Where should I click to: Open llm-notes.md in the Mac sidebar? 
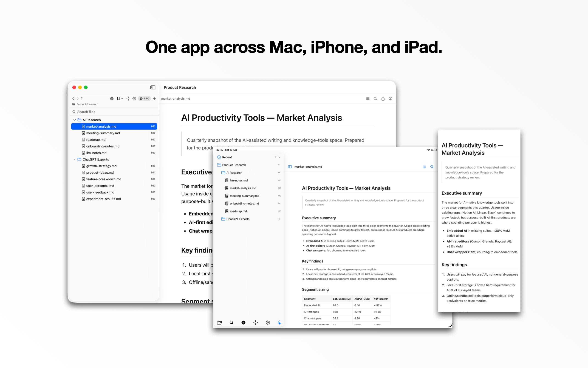click(114, 153)
